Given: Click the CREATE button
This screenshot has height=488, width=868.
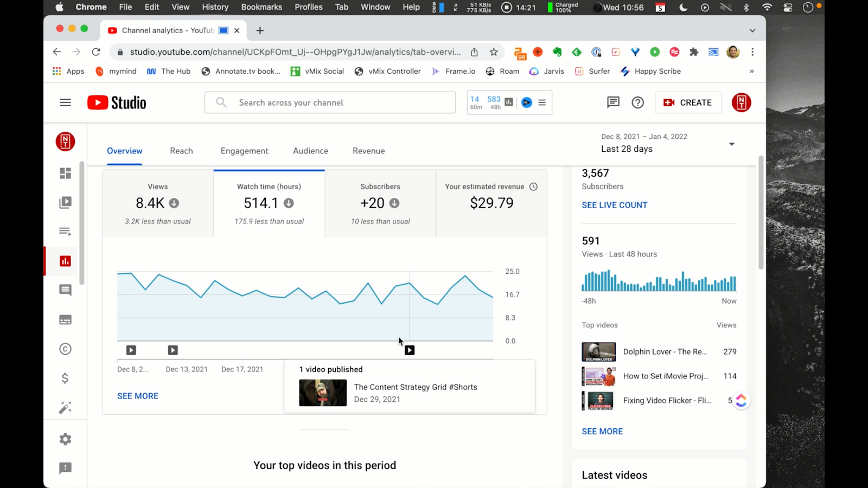Looking at the screenshot, I should coord(688,102).
